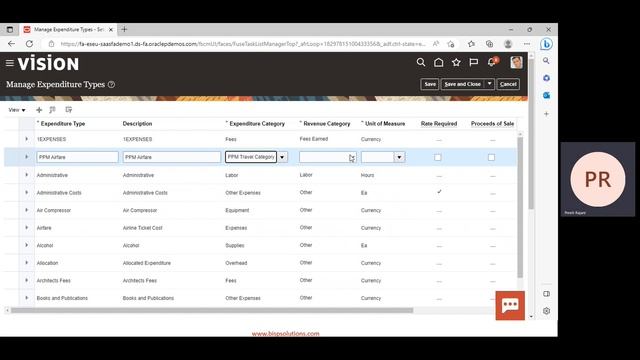The image size is (640, 360).
Task: Click the table vertical scrollbar
Action: 520,207
